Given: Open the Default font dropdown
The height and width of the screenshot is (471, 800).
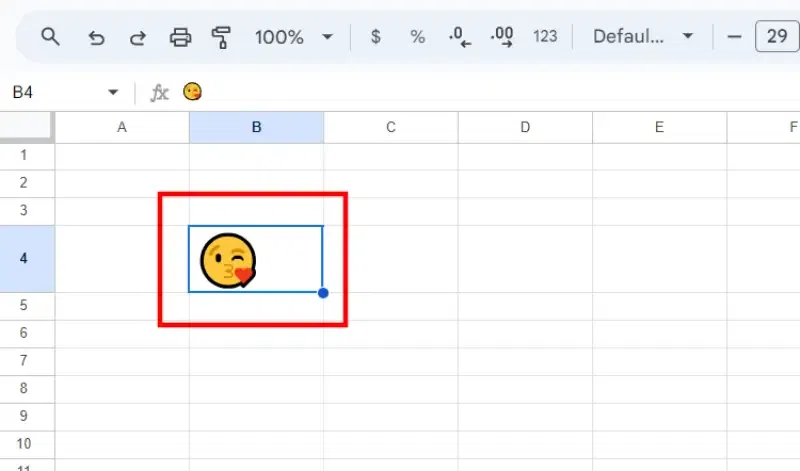Looking at the screenshot, I should click(643, 37).
